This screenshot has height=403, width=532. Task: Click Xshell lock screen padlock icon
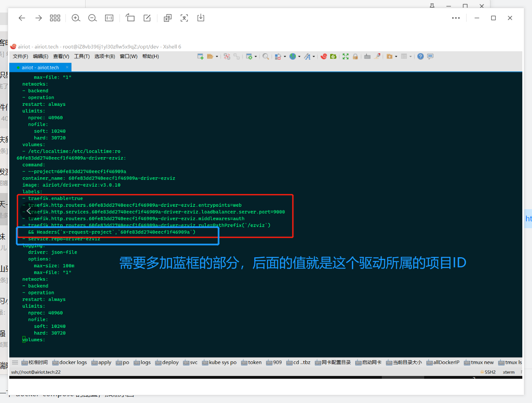[x=355, y=57]
